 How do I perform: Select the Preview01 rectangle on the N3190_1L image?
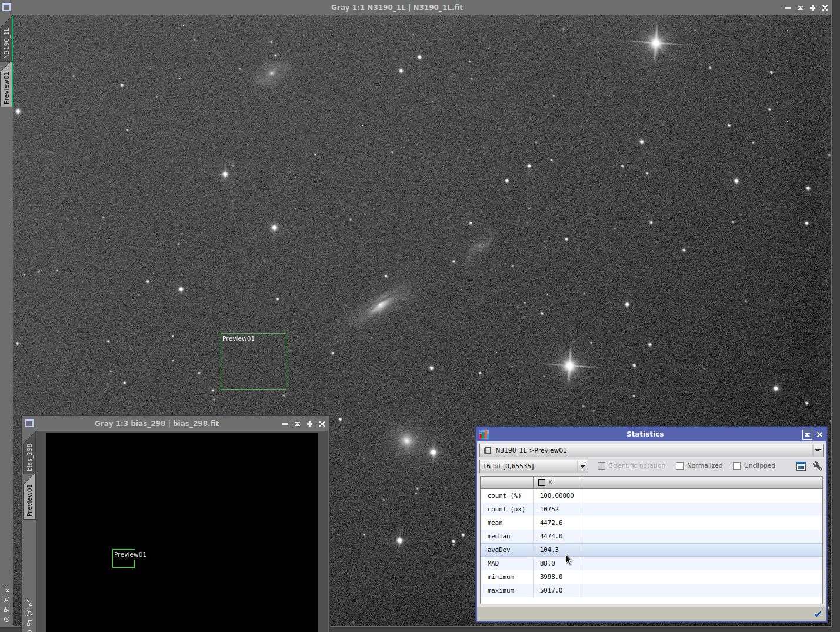[254, 361]
